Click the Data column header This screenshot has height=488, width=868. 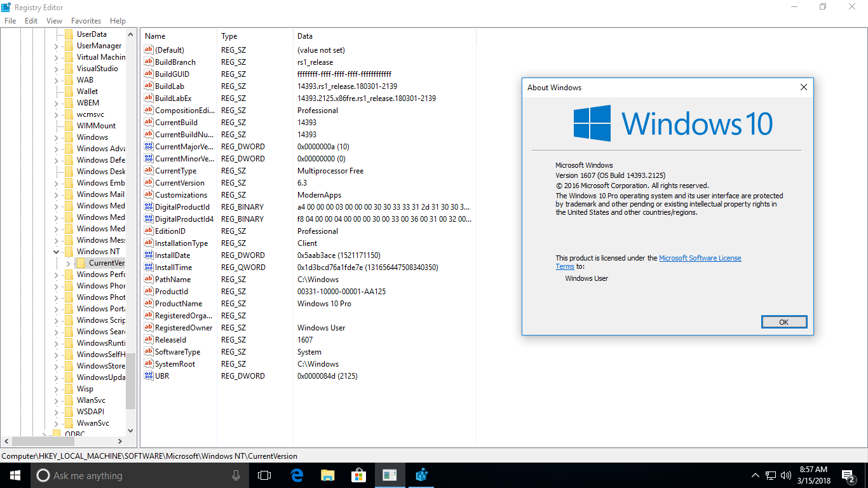(x=384, y=36)
